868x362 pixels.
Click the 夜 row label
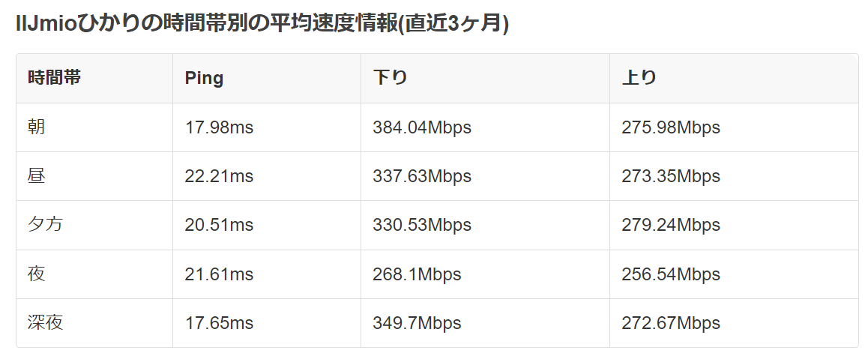(x=36, y=274)
